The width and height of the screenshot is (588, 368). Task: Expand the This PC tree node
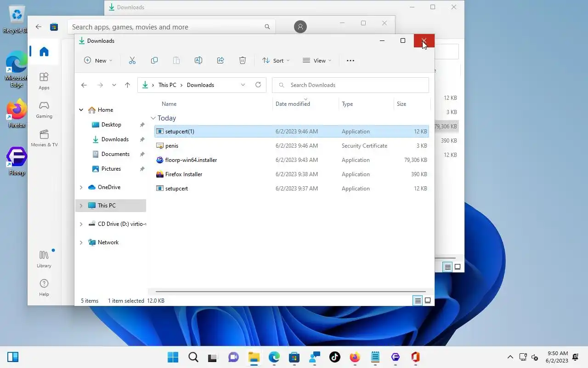click(x=81, y=206)
